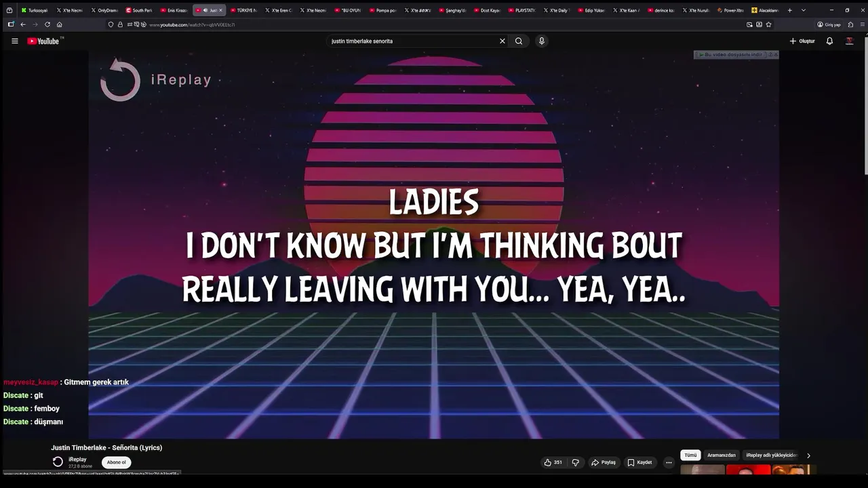Click chat message Discate : femboy
Viewport: 868px width, 488px height.
click(x=31, y=409)
